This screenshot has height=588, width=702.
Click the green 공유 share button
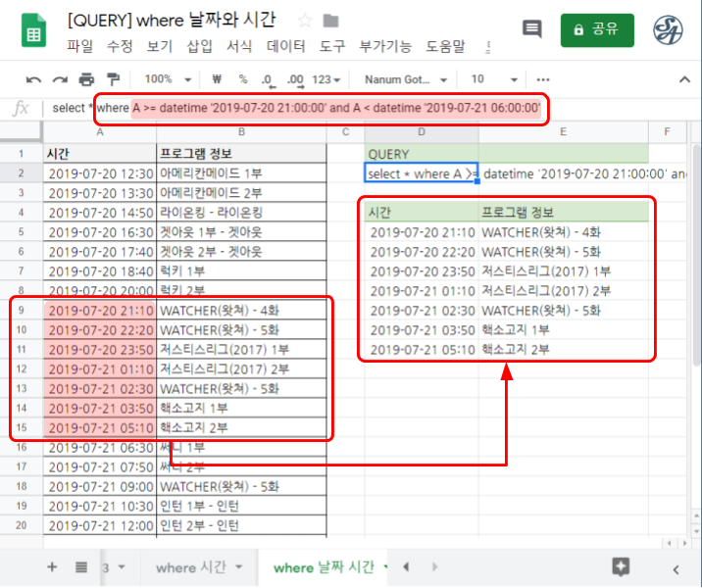[x=597, y=30]
